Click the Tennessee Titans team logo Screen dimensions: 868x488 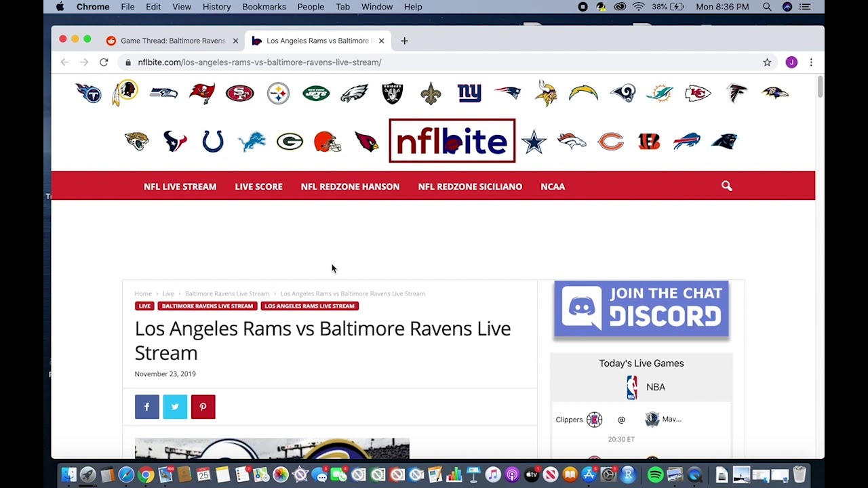88,93
